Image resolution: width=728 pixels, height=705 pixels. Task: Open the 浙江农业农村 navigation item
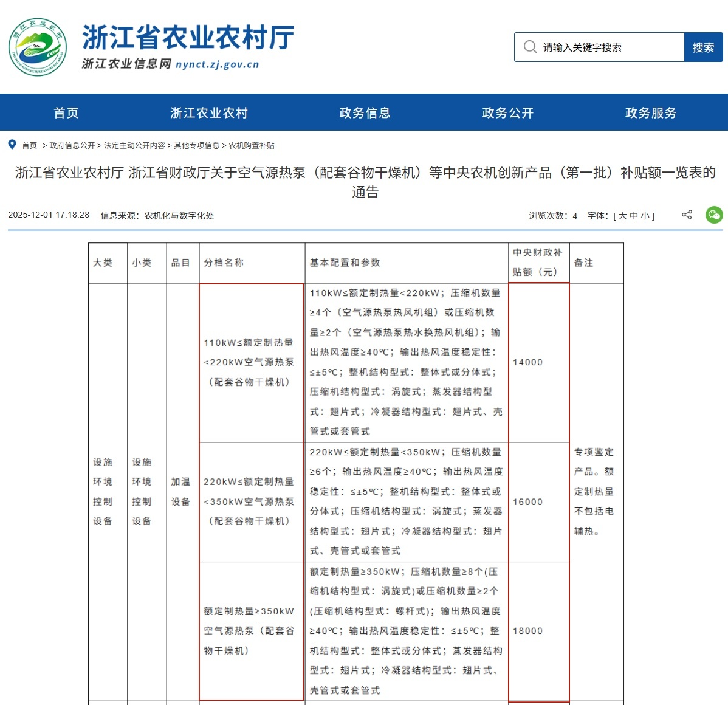(x=209, y=112)
